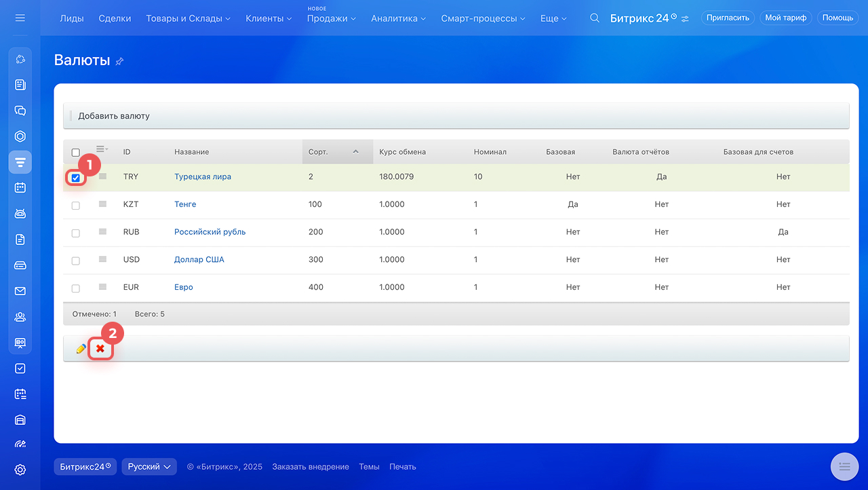
Task: Open the settings gear in left sidebar
Action: (x=20, y=470)
